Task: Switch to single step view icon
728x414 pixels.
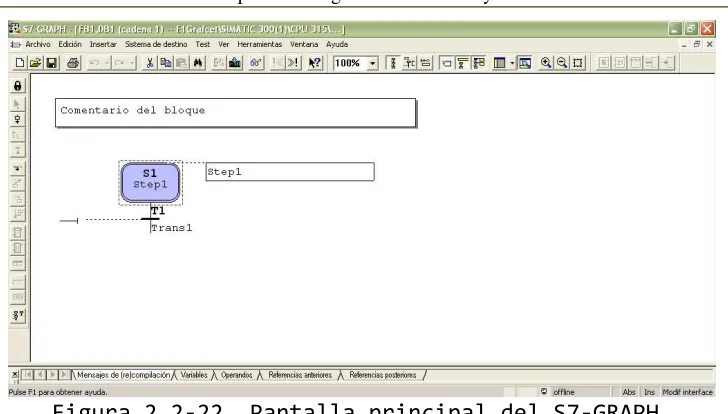Action: click(x=409, y=63)
